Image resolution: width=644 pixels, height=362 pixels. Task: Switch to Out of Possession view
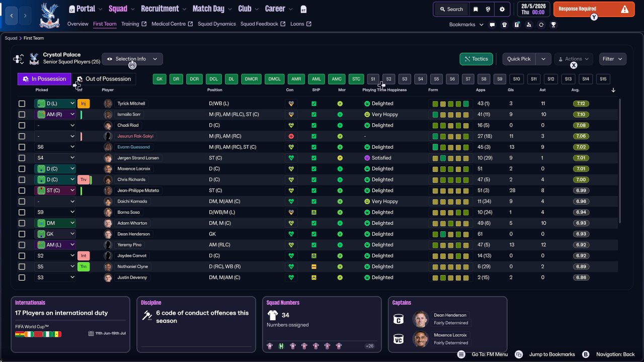pyautogui.click(x=104, y=79)
